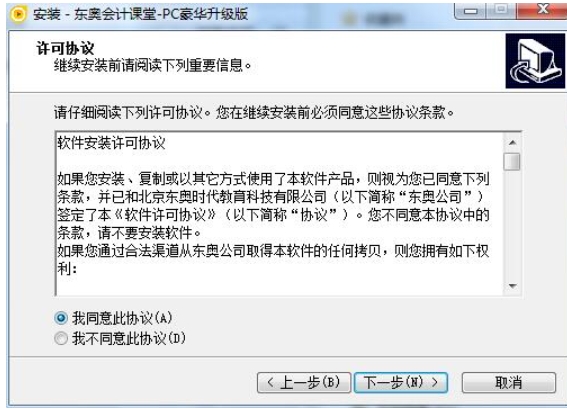567x409 pixels.
Task: Click the 许可协议 heading text
Action: [65, 48]
